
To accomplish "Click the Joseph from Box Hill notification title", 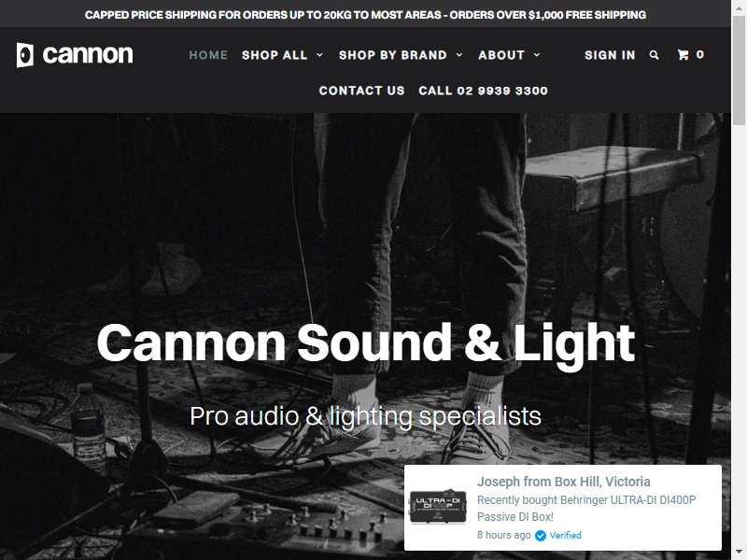I will click(x=564, y=482).
